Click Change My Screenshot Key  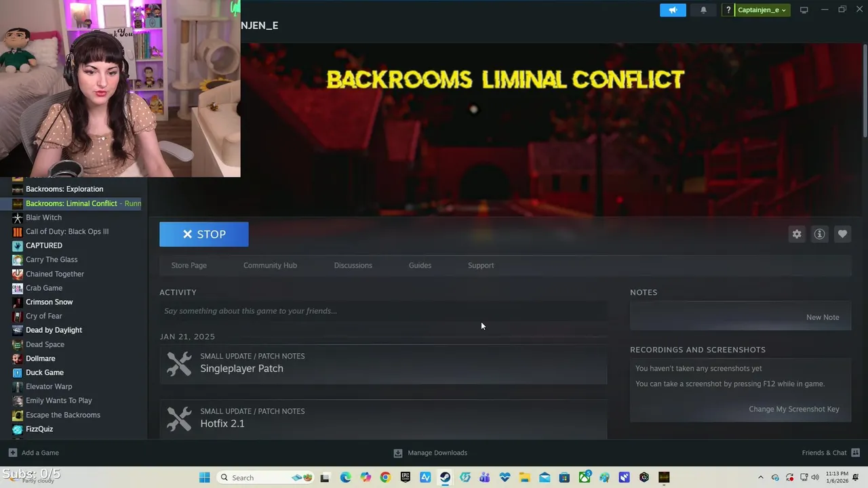pos(793,409)
